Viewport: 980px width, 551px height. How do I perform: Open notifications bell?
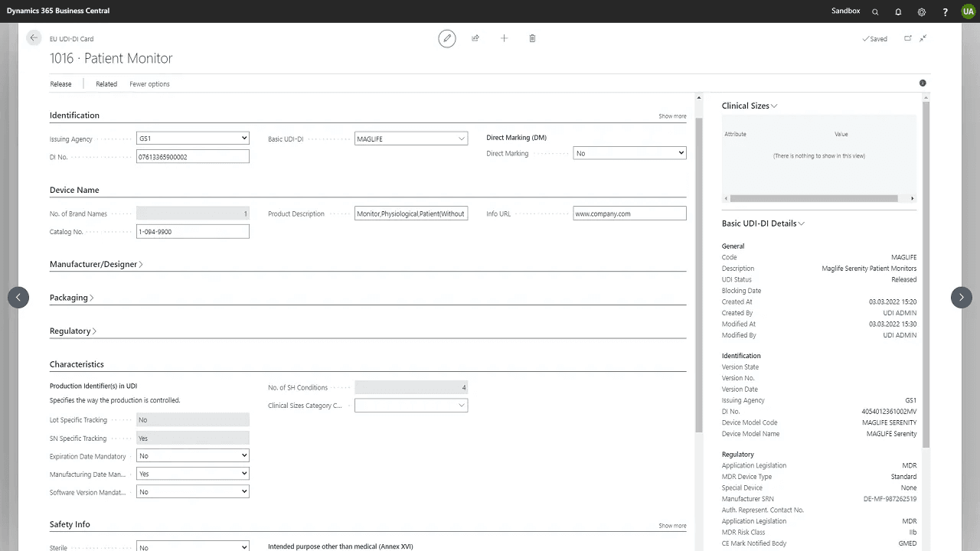tap(898, 11)
